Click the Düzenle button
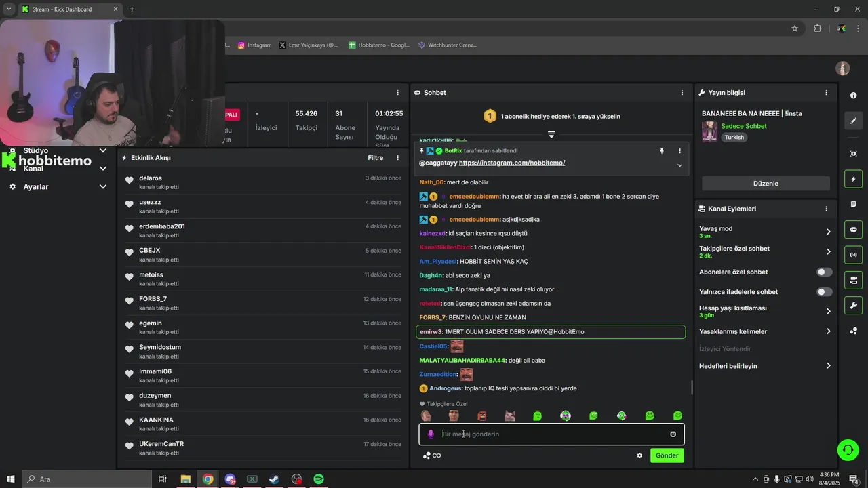 pos(766,184)
